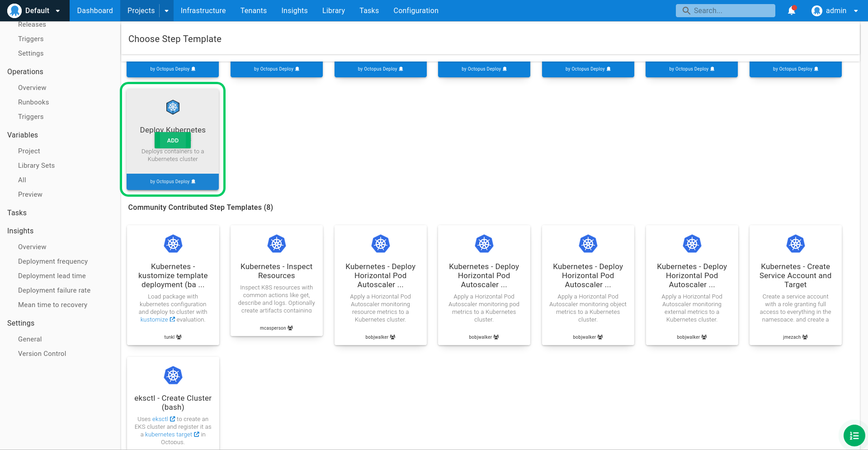Image resolution: width=868 pixels, height=450 pixels.
Task: Click jmezach community author icon
Action: (x=805, y=337)
